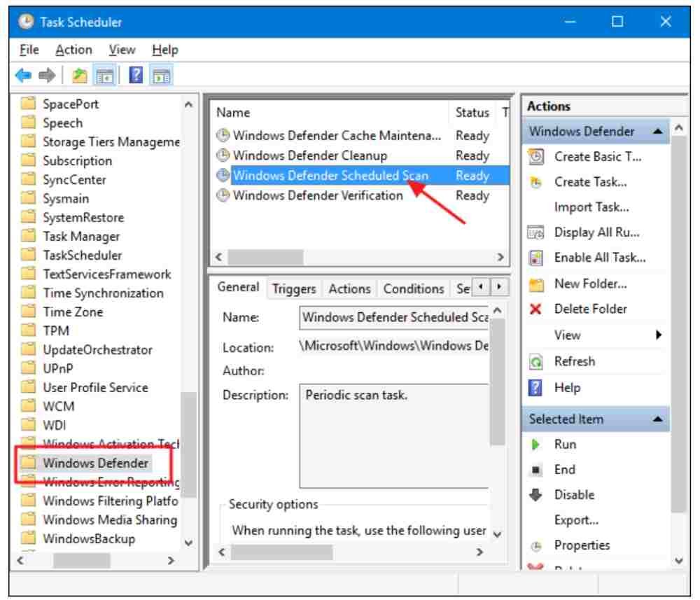This screenshot has width=700, height=600.
Task: Switch to the Conditions tab
Action: point(414,289)
